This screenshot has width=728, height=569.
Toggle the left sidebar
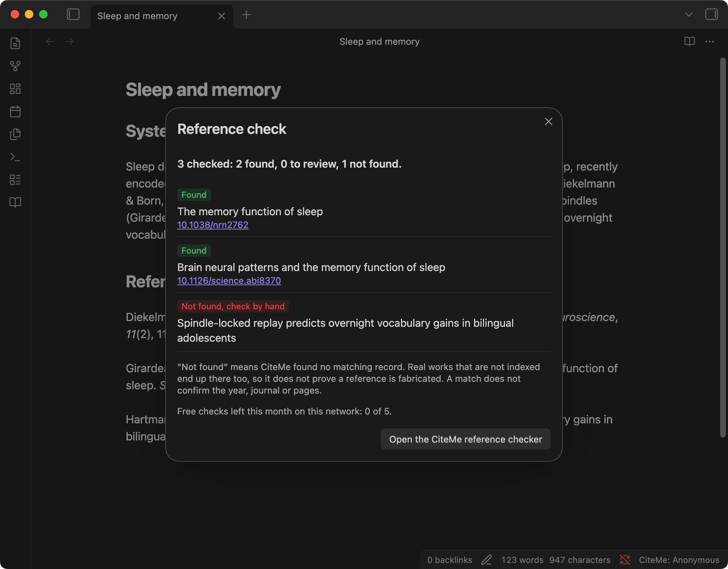pyautogui.click(x=73, y=15)
